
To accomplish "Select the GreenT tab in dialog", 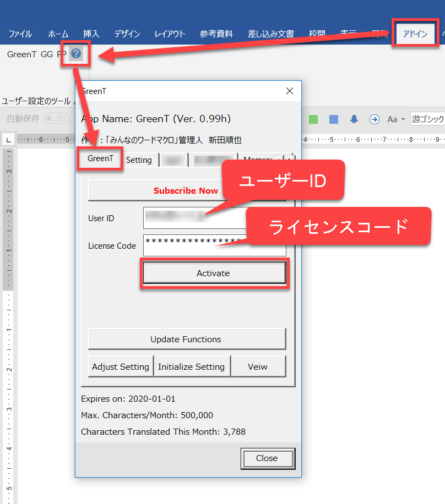I will pyautogui.click(x=100, y=158).
